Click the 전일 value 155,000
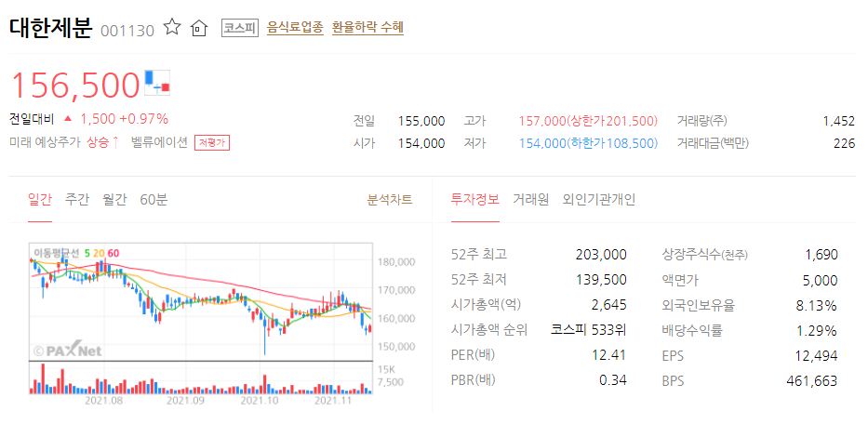868x424 pixels. pos(421,121)
